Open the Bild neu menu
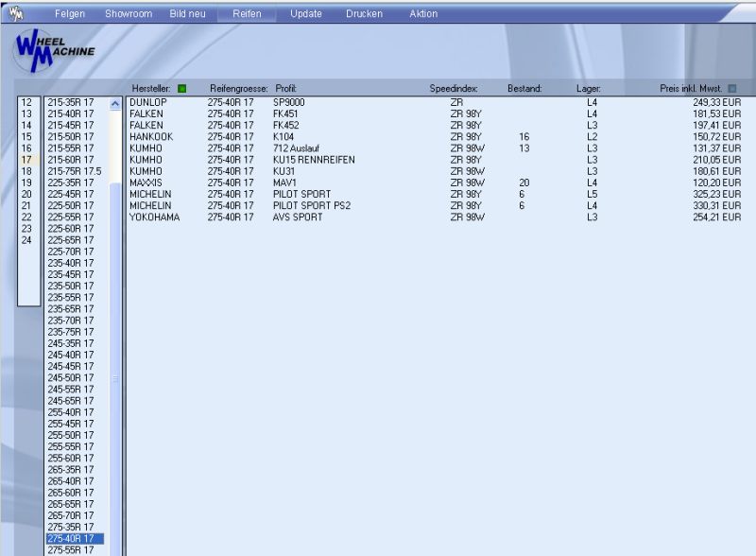 click(187, 14)
